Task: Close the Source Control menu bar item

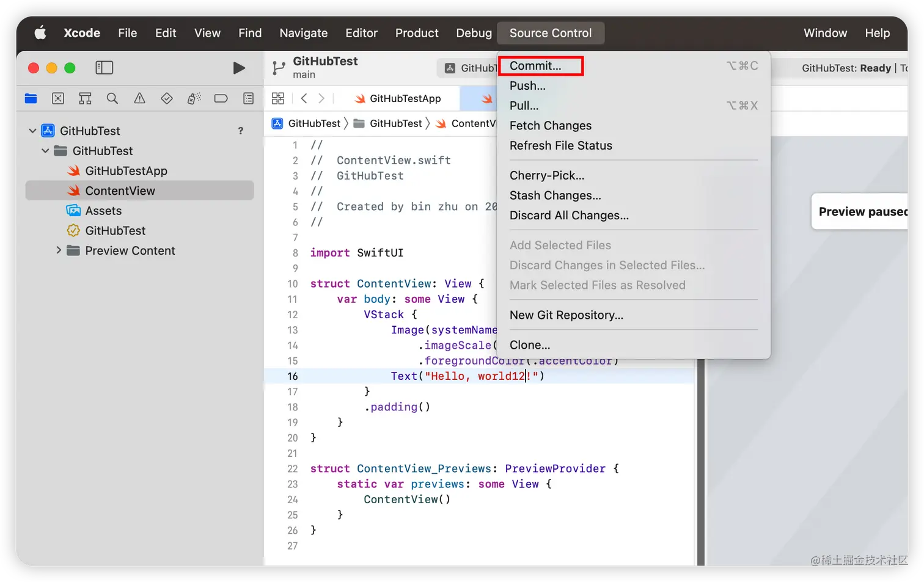Action: 551,33
